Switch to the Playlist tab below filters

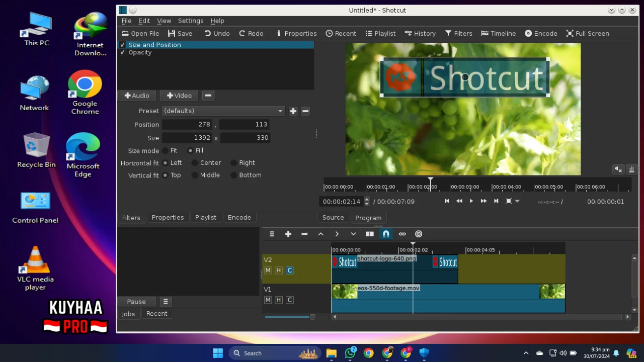click(x=206, y=218)
